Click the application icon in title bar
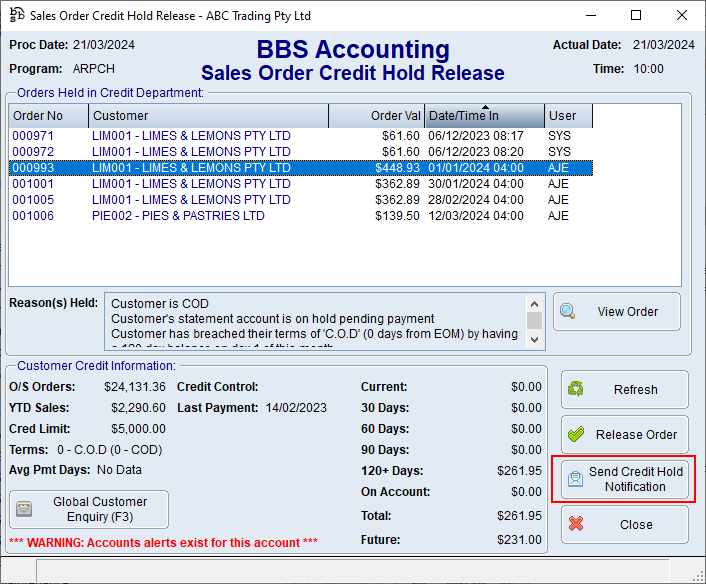The height and width of the screenshot is (584, 706). [16, 16]
